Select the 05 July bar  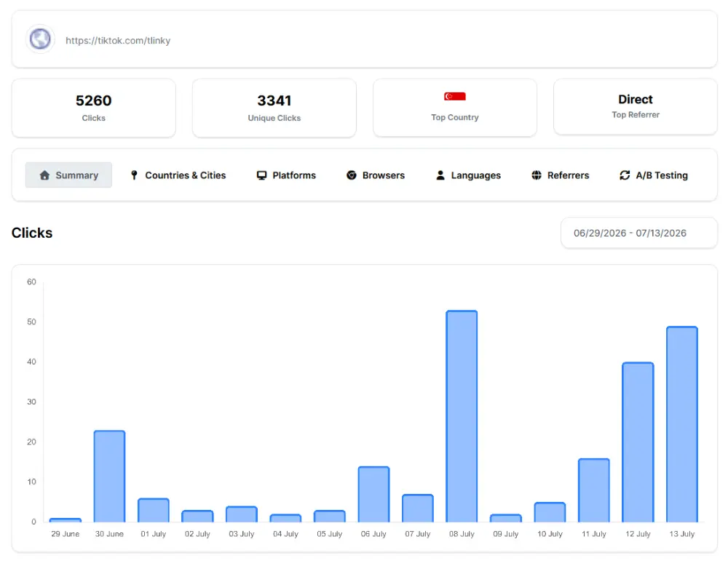point(330,516)
